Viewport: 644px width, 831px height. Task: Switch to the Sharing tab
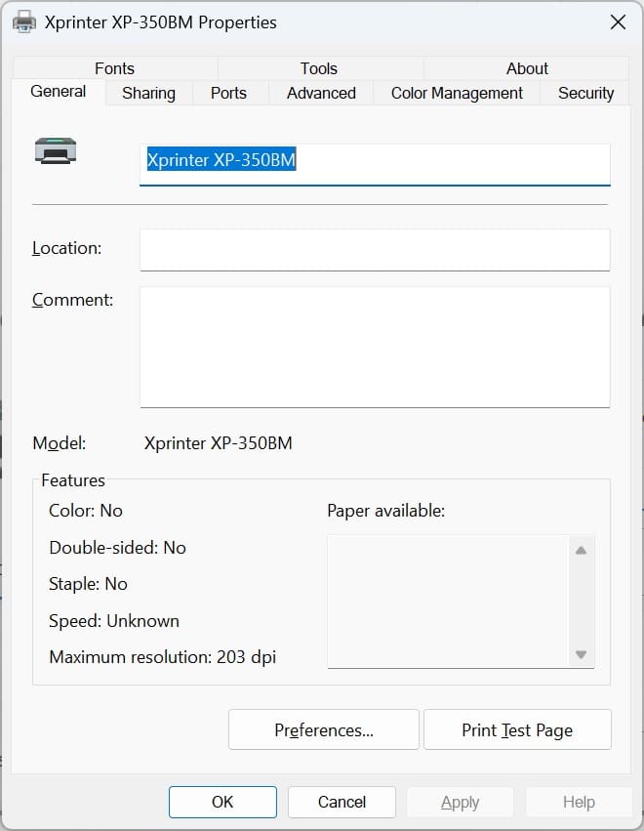click(x=149, y=94)
